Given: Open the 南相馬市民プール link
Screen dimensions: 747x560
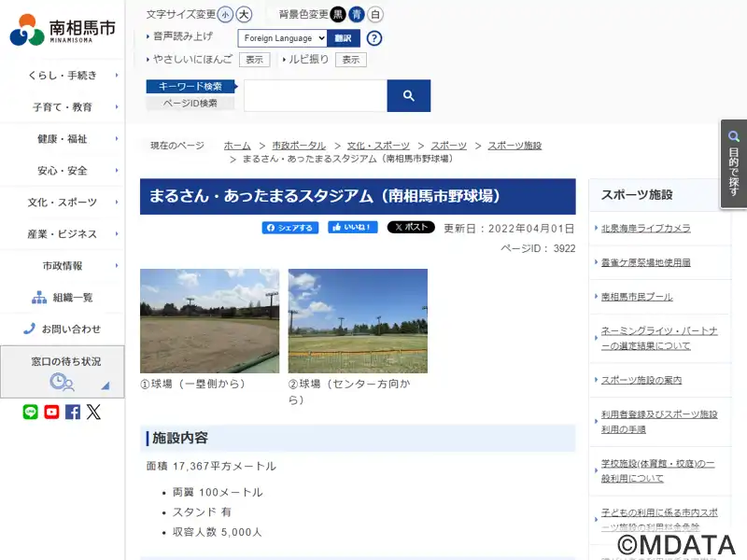Looking at the screenshot, I should (637, 297).
